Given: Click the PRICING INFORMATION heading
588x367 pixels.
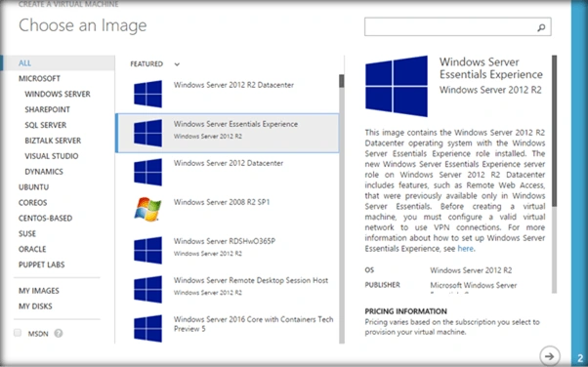Looking at the screenshot, I should [405, 311].
